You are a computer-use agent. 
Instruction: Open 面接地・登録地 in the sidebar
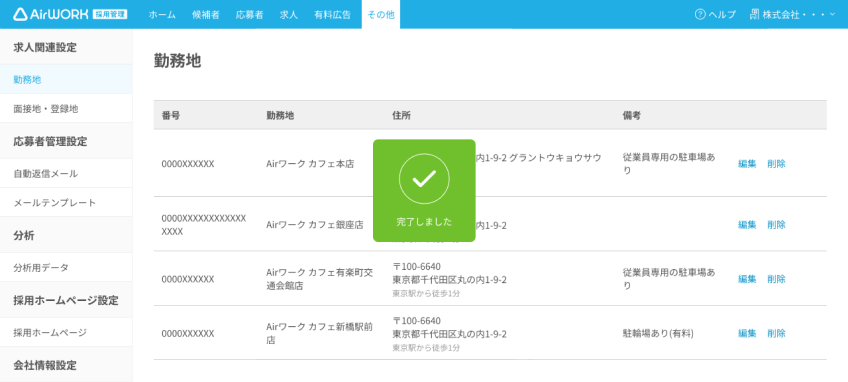click(66, 109)
